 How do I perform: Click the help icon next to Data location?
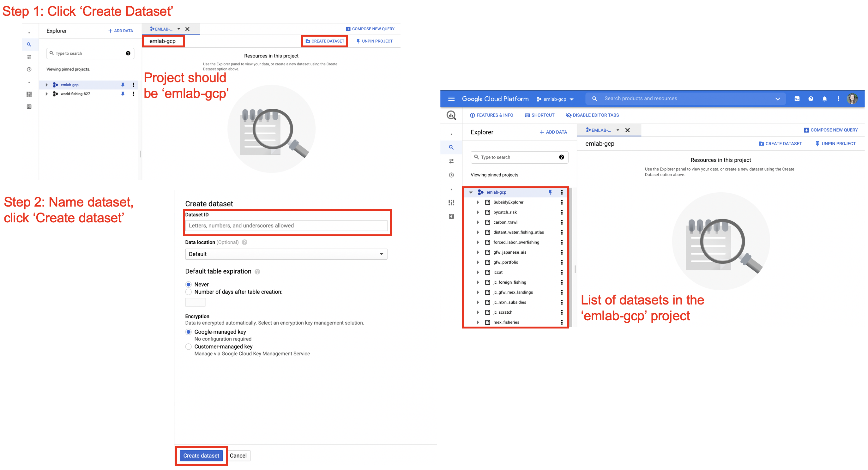[244, 242]
